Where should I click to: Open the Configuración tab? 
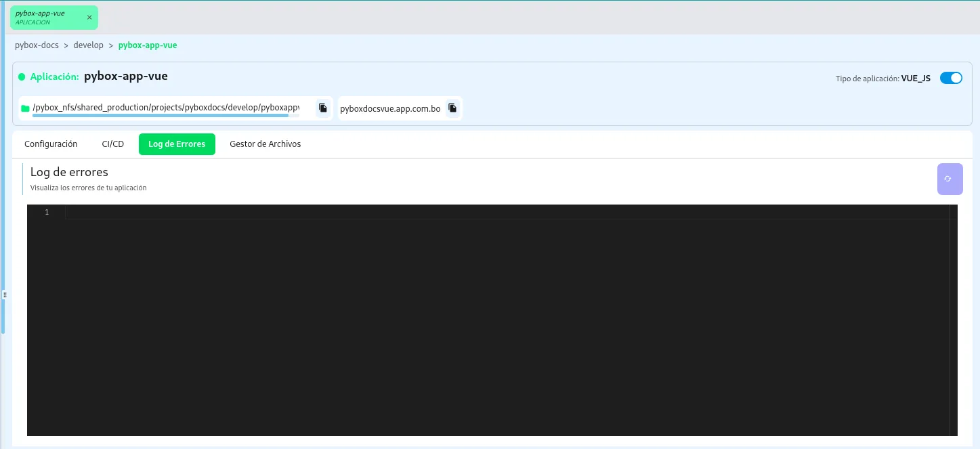click(51, 144)
